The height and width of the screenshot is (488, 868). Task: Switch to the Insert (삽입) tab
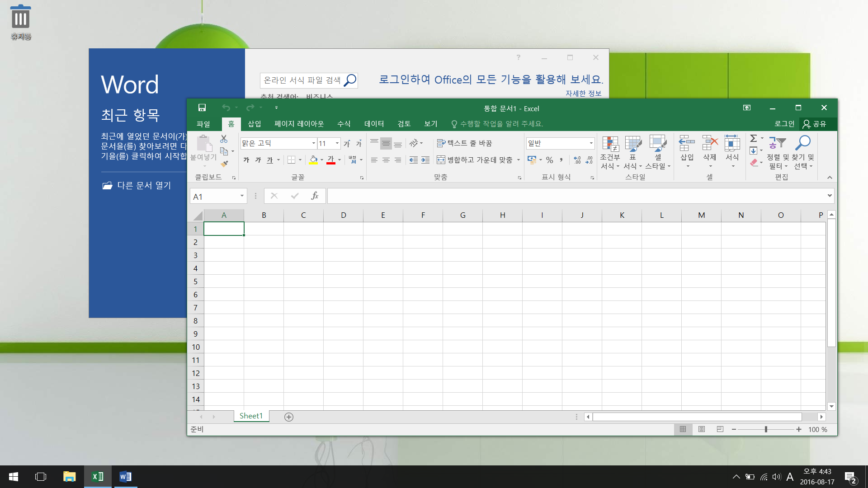click(255, 124)
